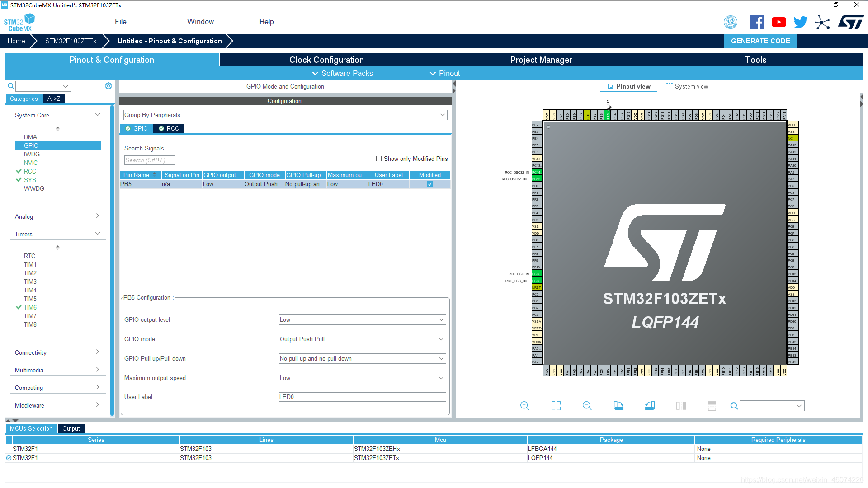868x488 pixels.
Task: Switch to Clock Configuration tab
Action: click(326, 60)
